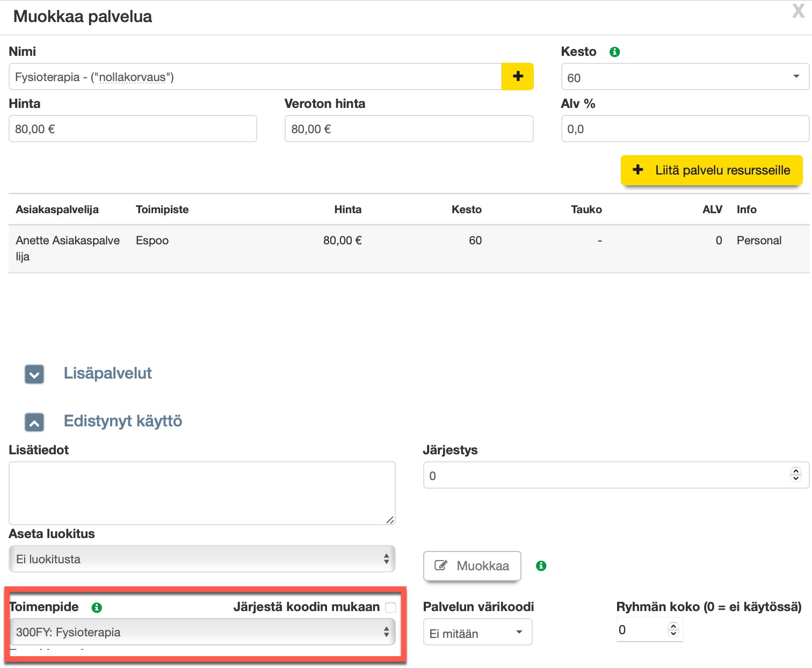Expand the Lisäpalvelut section chevron
Viewport: 812px width, 668px height.
[x=34, y=374]
